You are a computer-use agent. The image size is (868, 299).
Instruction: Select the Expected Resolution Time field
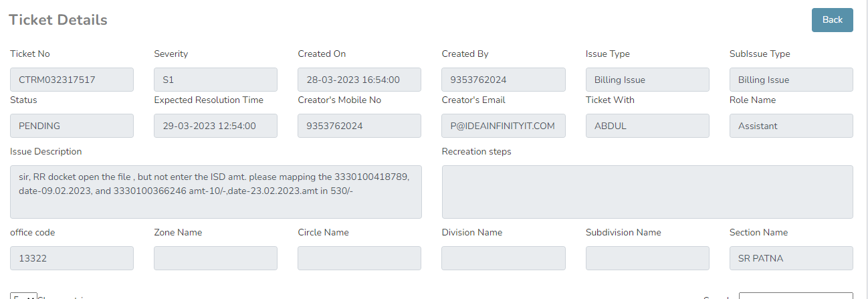click(x=215, y=126)
